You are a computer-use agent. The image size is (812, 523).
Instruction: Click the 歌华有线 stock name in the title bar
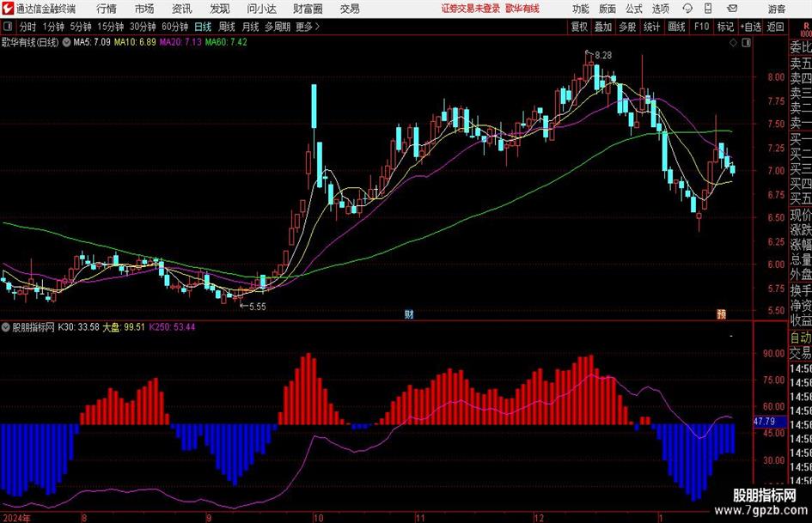click(x=522, y=9)
